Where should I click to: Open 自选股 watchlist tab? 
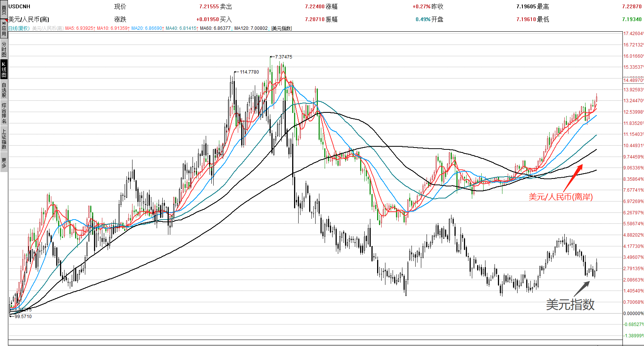(x=4, y=90)
